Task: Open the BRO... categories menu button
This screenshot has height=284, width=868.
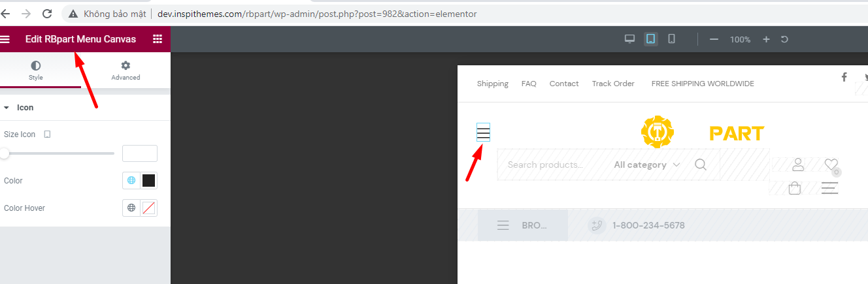Action: point(523,225)
